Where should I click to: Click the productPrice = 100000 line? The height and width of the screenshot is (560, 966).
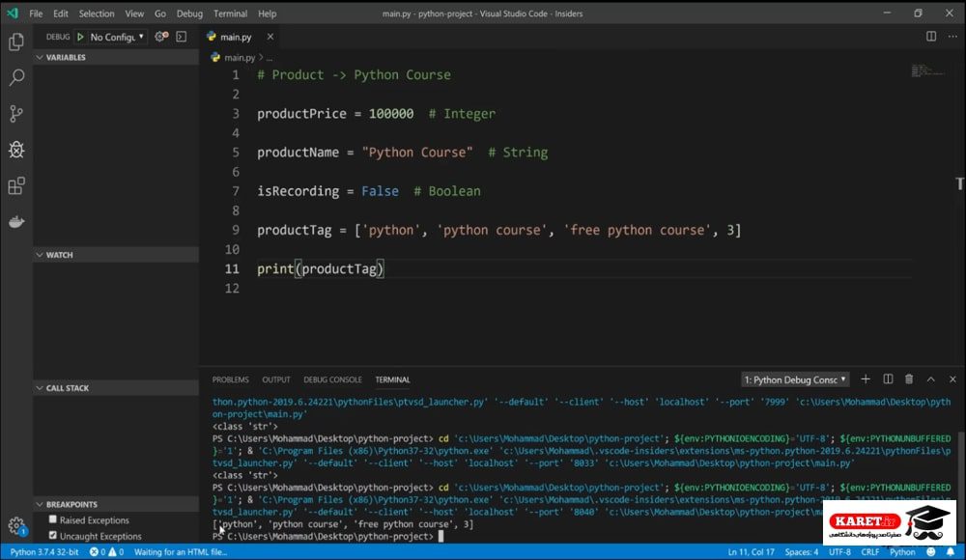pyautogui.click(x=335, y=113)
